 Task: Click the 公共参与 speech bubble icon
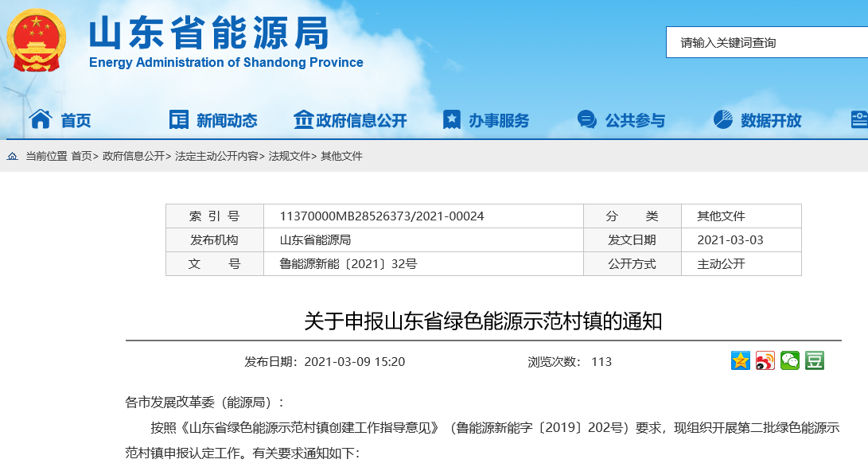pyautogui.click(x=587, y=118)
